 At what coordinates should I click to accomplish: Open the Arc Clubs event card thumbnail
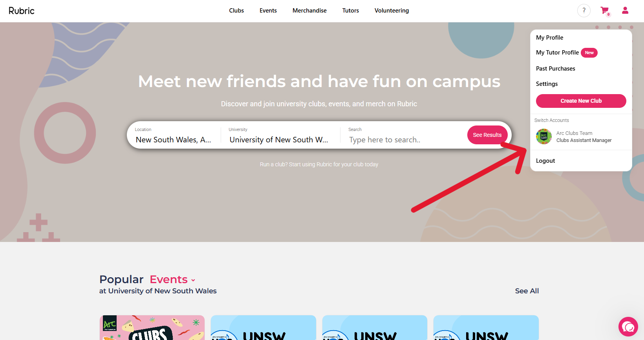[152, 327]
